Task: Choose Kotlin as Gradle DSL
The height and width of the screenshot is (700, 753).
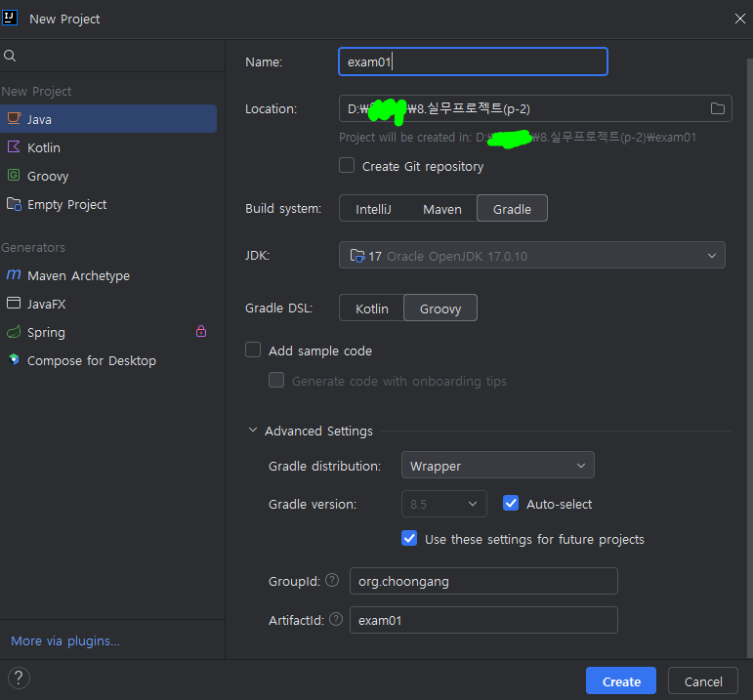Action: pyautogui.click(x=372, y=309)
